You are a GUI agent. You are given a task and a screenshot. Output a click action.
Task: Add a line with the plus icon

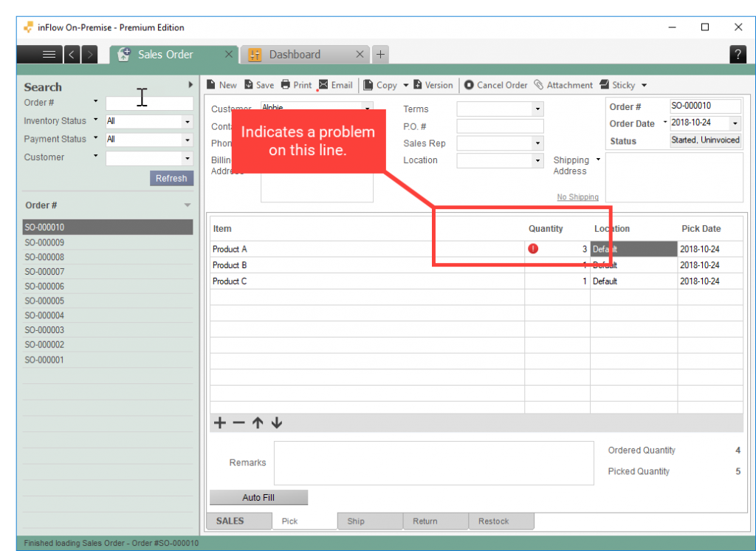click(x=219, y=423)
